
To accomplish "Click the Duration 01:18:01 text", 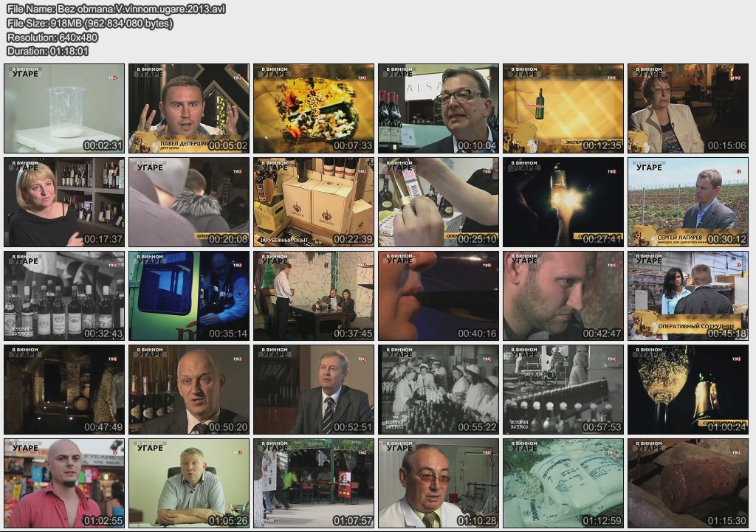I will [48, 51].
